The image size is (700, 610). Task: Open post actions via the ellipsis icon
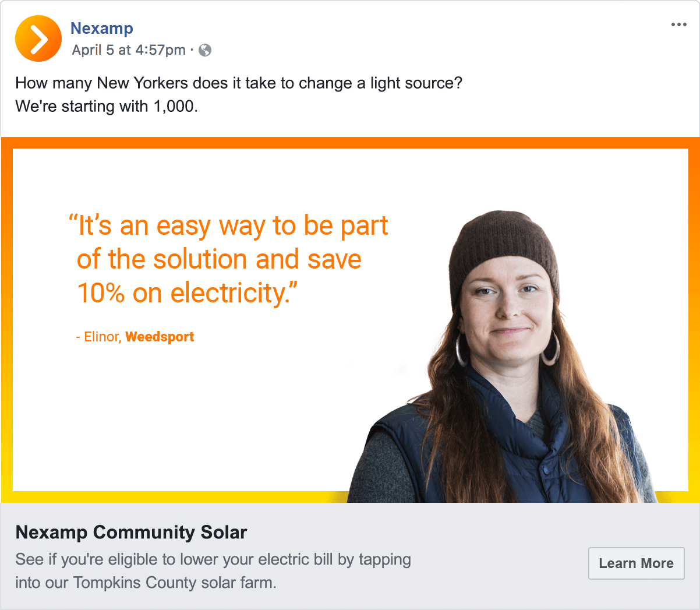coord(678,24)
